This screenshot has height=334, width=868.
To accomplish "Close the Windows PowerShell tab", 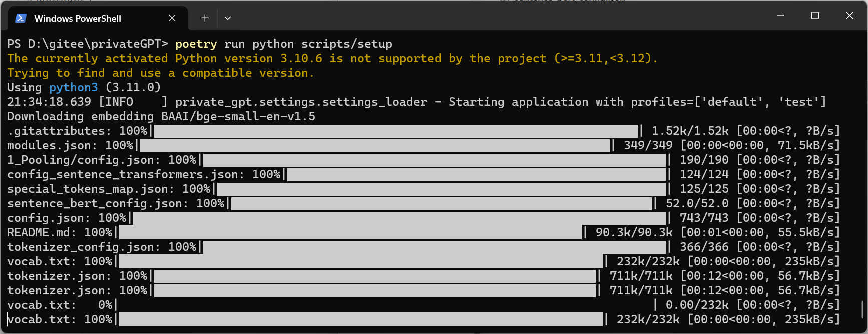I will (172, 18).
